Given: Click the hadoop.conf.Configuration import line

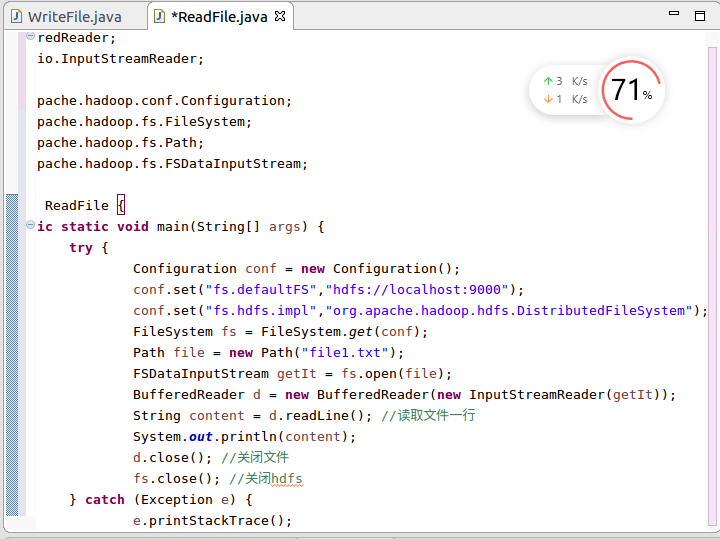Looking at the screenshot, I should [164, 101].
